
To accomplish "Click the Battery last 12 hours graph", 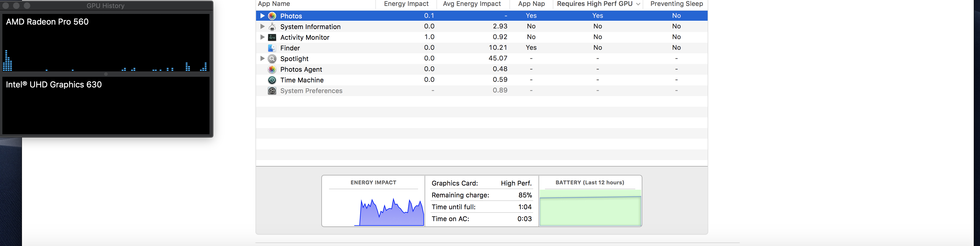I will point(590,208).
